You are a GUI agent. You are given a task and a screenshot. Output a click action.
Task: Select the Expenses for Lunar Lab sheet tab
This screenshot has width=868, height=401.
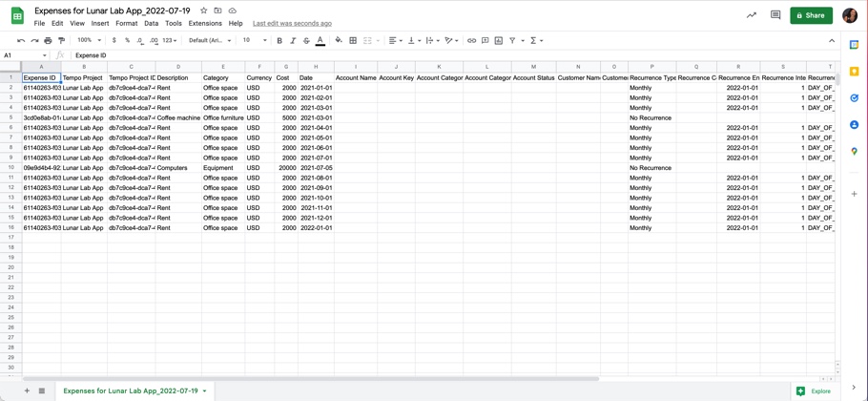[131, 390]
